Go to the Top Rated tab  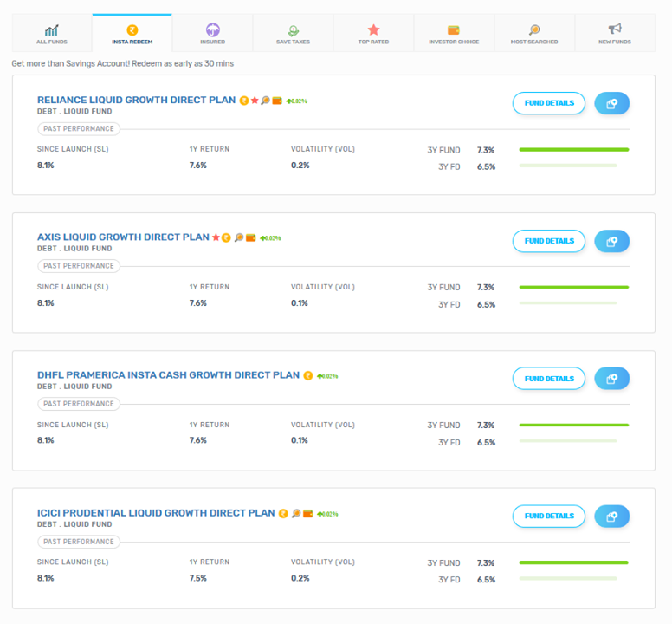pyautogui.click(x=373, y=33)
